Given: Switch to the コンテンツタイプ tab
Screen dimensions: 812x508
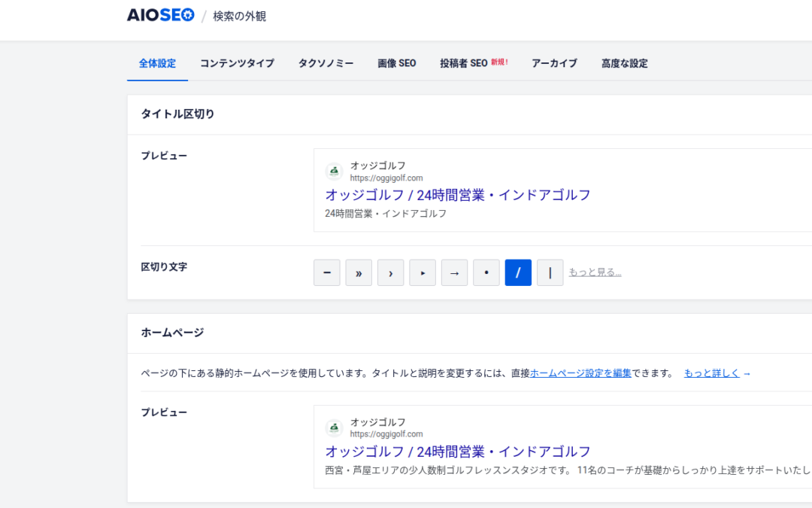Looking at the screenshot, I should pyautogui.click(x=237, y=63).
